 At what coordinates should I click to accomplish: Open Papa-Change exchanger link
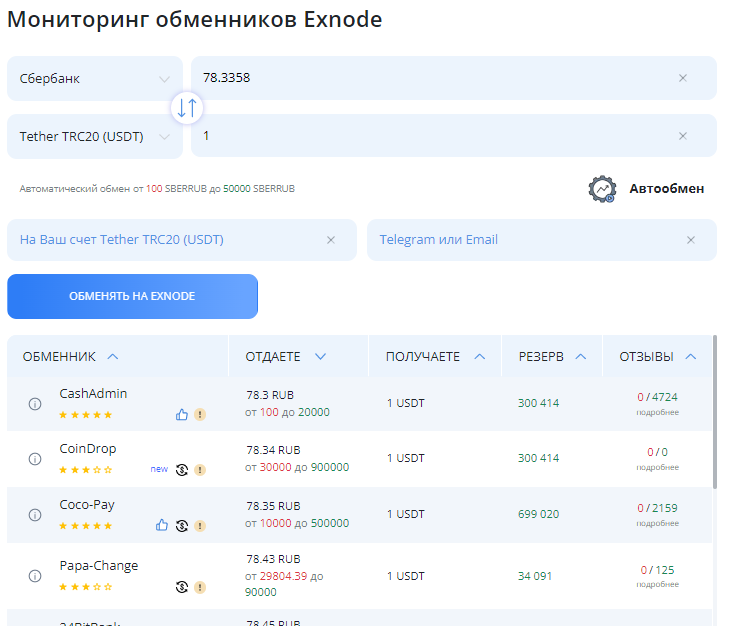click(x=98, y=566)
